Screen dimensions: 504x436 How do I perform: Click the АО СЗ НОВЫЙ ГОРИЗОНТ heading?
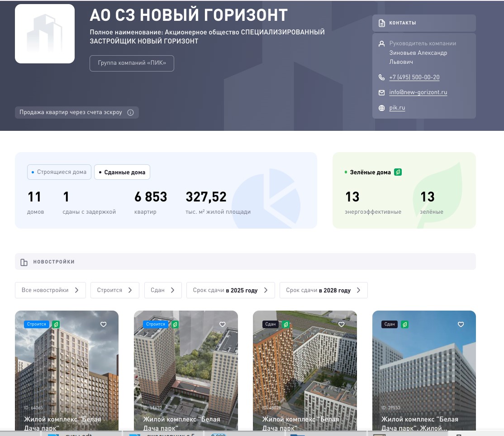(x=189, y=15)
